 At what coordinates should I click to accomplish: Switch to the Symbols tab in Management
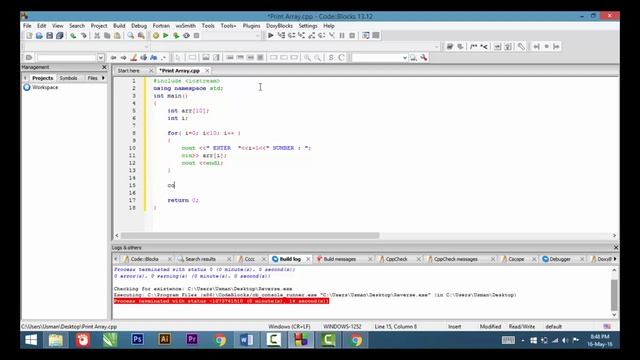(x=68, y=78)
